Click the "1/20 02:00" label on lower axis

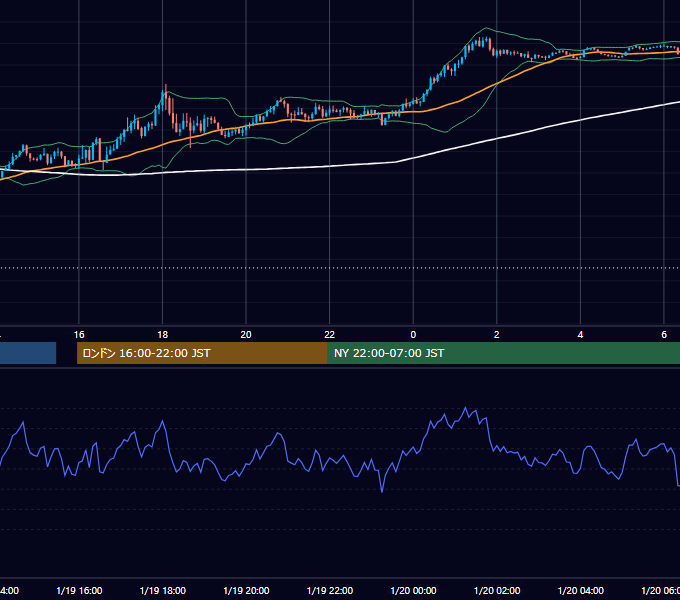(x=497, y=590)
